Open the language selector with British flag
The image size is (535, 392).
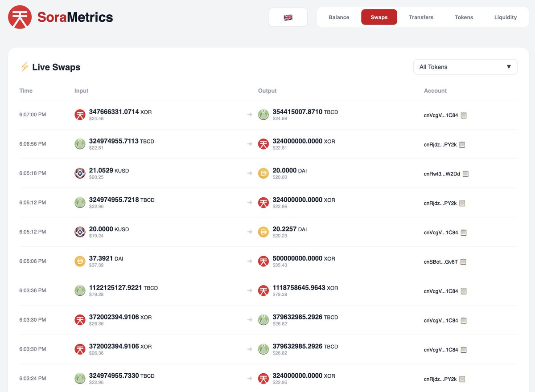(288, 17)
